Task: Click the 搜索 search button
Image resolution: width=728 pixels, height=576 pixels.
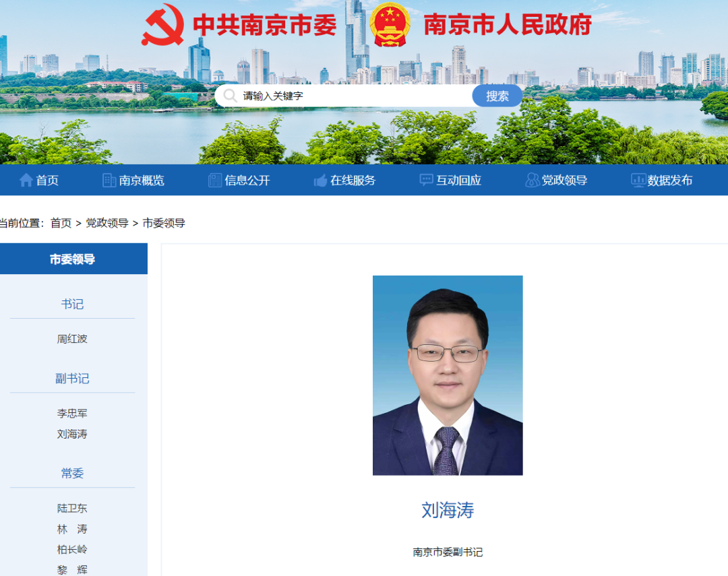Action: coord(497,96)
